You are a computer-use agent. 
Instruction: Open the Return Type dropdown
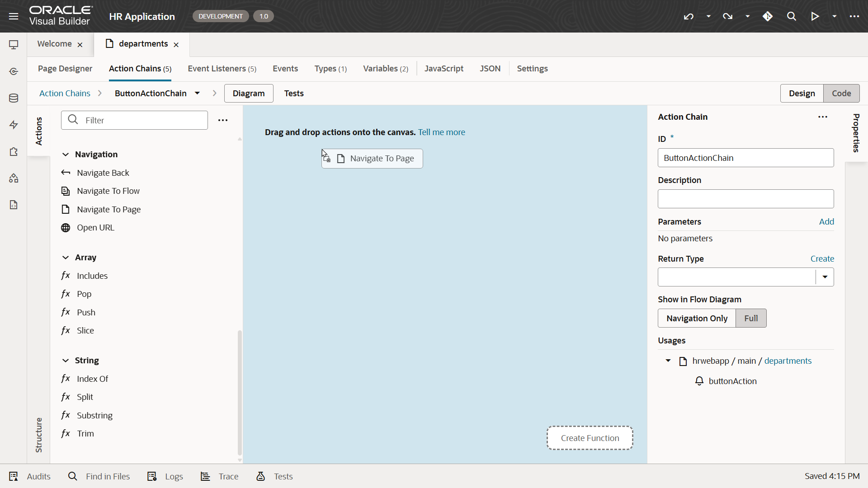825,277
